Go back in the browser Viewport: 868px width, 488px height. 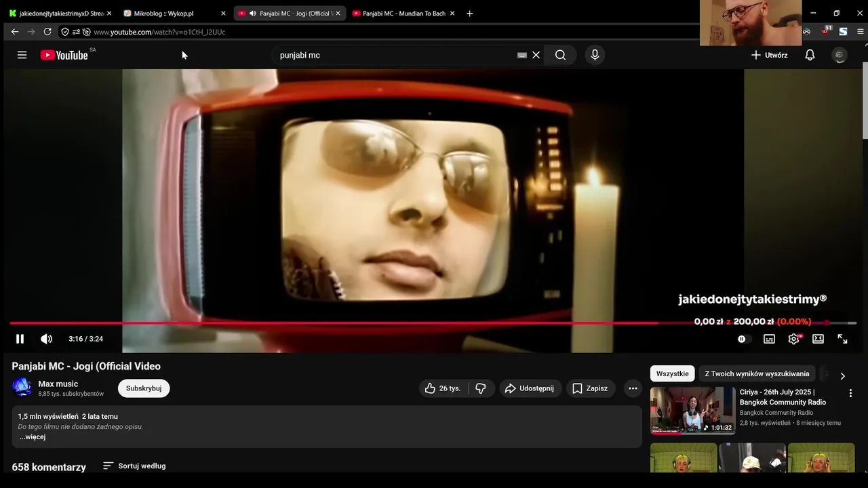pyautogui.click(x=15, y=31)
